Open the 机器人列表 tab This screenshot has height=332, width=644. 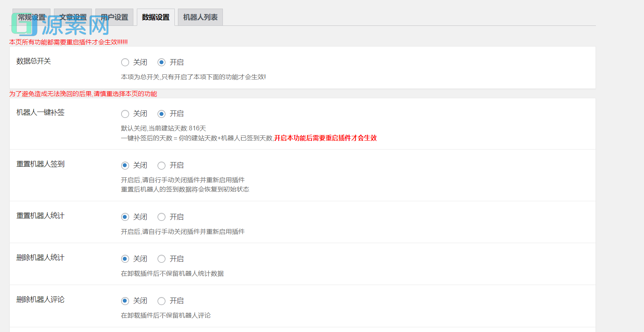200,17
